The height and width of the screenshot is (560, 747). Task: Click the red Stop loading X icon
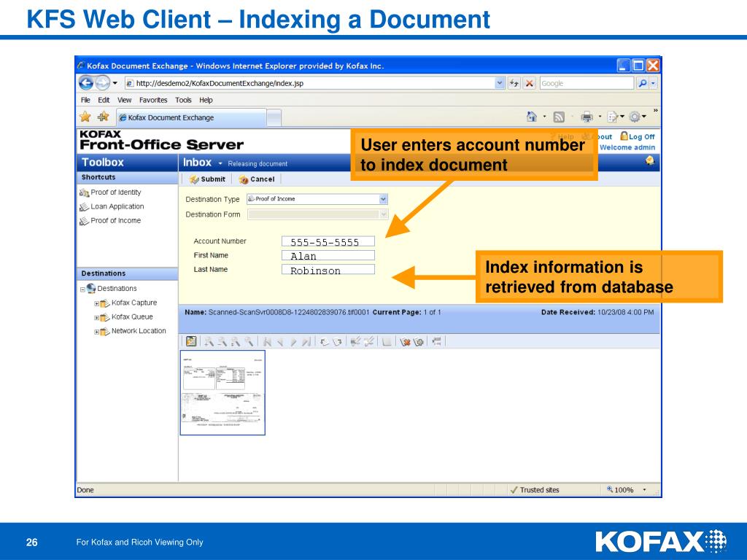pos(530,83)
